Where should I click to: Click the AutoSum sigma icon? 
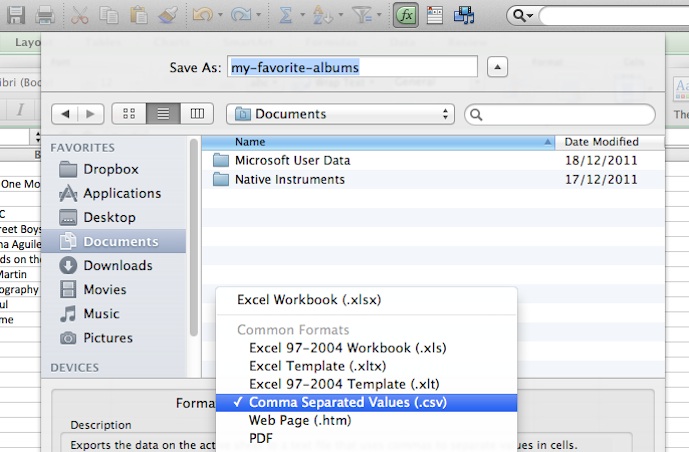coord(286,15)
